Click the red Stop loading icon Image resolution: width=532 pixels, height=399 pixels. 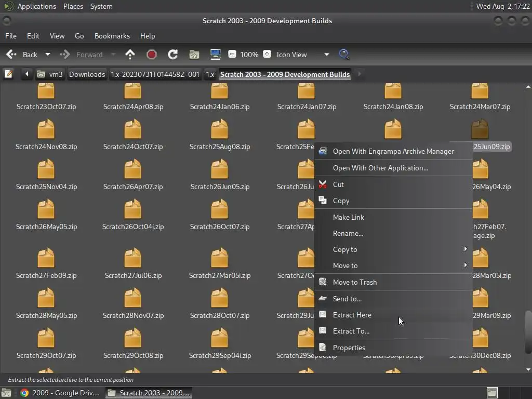point(151,54)
